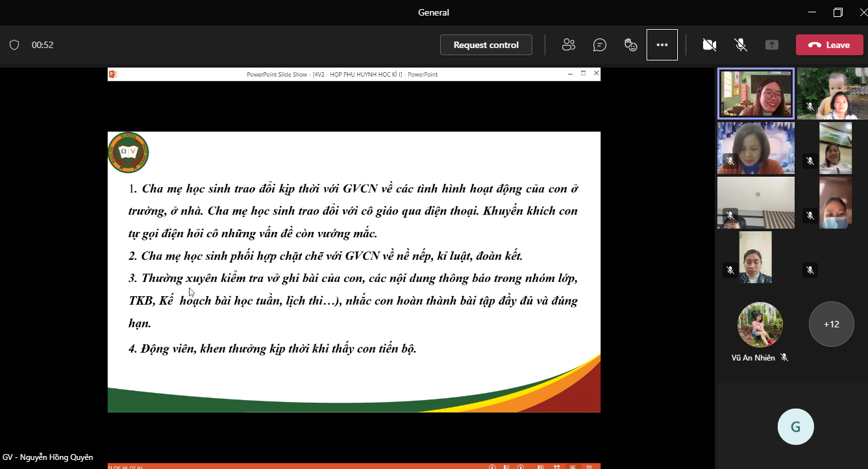868x469 pixels.
Task: Leave the meeting with the Leave button
Action: click(x=829, y=45)
